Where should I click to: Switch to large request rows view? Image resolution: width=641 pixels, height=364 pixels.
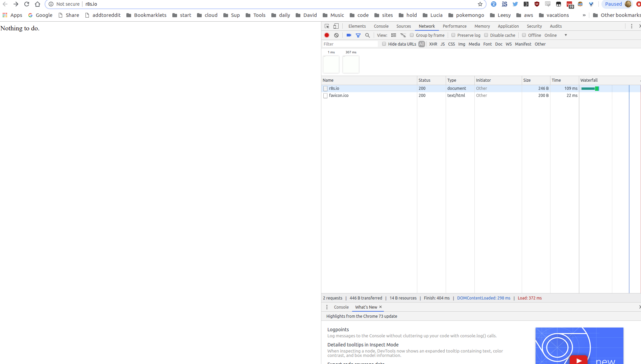point(393,35)
